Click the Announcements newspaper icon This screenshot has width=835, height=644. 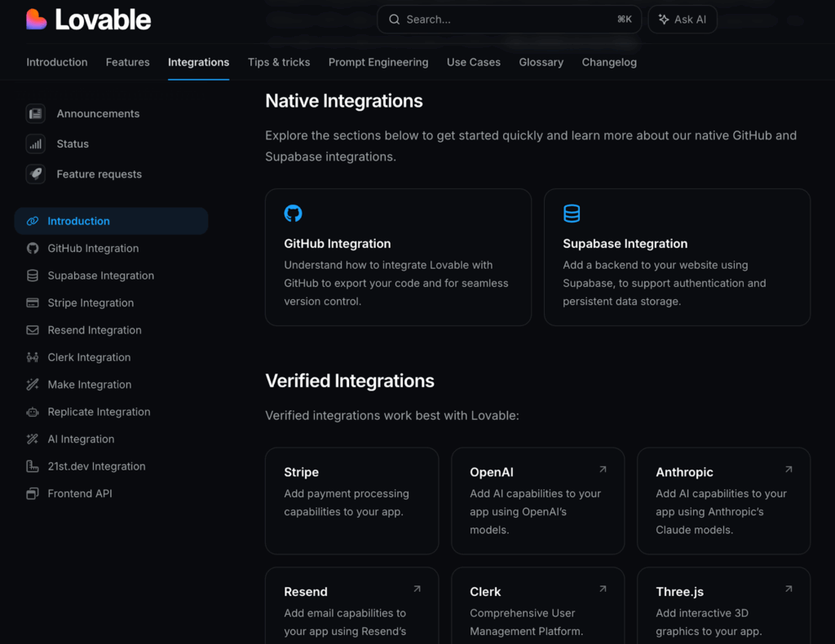(36, 113)
